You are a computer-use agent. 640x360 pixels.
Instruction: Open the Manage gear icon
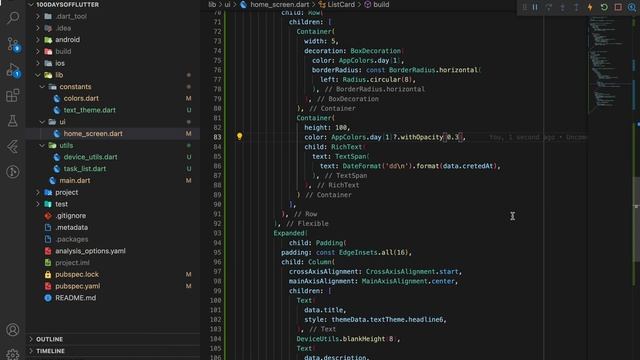[x=13, y=354]
